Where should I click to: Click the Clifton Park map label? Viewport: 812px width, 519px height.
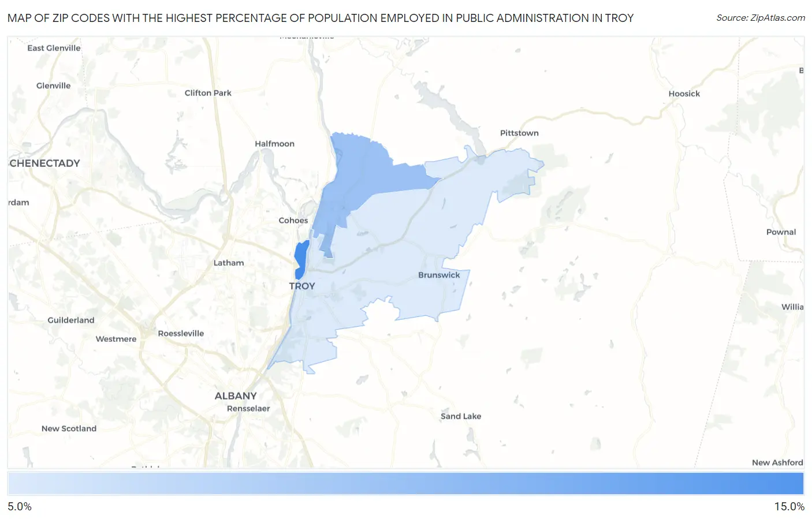click(208, 93)
